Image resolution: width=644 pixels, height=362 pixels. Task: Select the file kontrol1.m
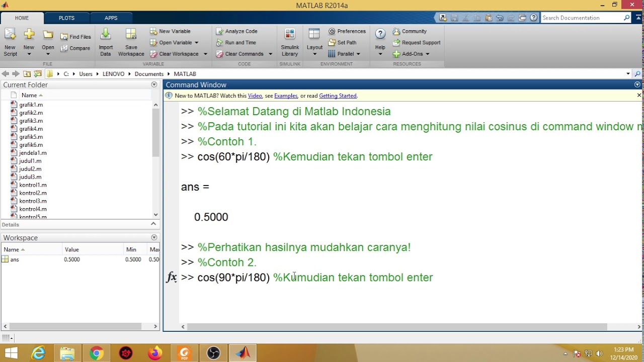click(x=32, y=185)
